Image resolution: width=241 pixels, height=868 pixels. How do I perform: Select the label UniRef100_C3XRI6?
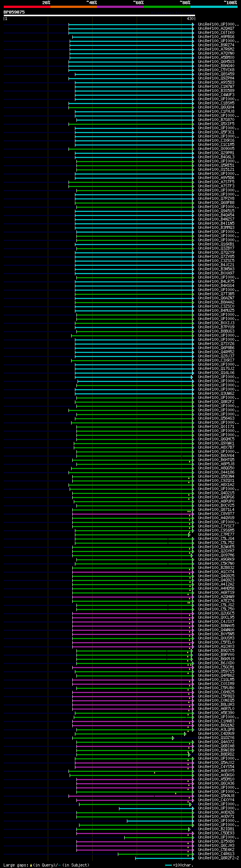tap(216, 141)
